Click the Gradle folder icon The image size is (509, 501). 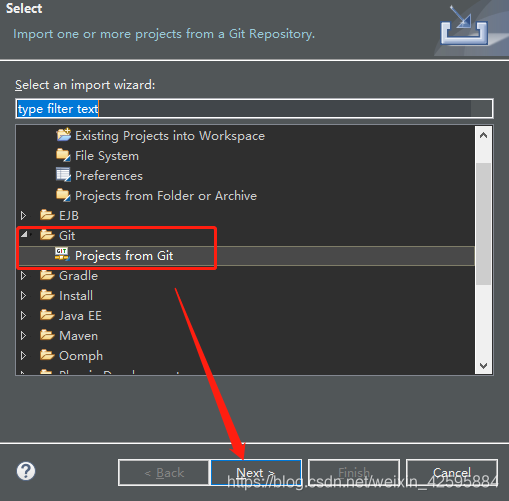coord(47,275)
